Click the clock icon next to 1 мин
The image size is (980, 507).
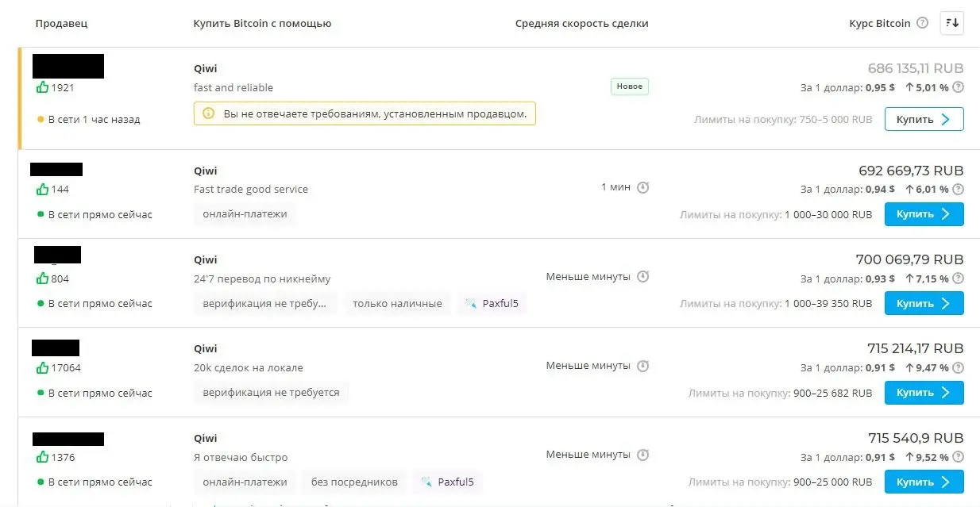tap(643, 187)
